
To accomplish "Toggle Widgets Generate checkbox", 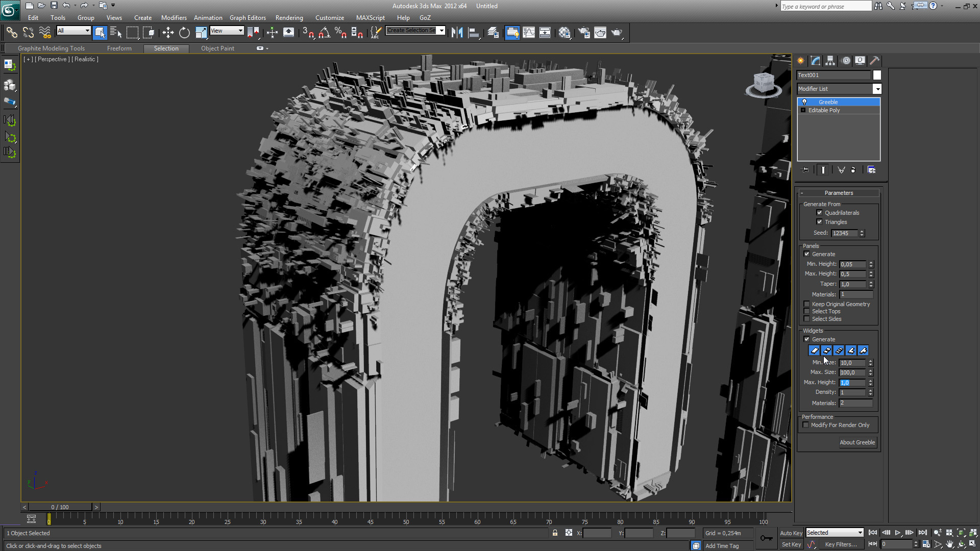I will 807,339.
